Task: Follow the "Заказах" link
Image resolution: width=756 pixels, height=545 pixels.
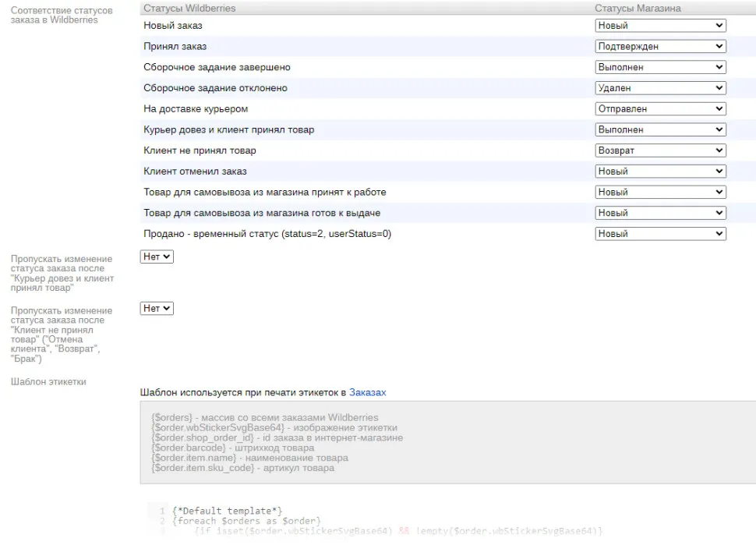Action: pos(367,392)
